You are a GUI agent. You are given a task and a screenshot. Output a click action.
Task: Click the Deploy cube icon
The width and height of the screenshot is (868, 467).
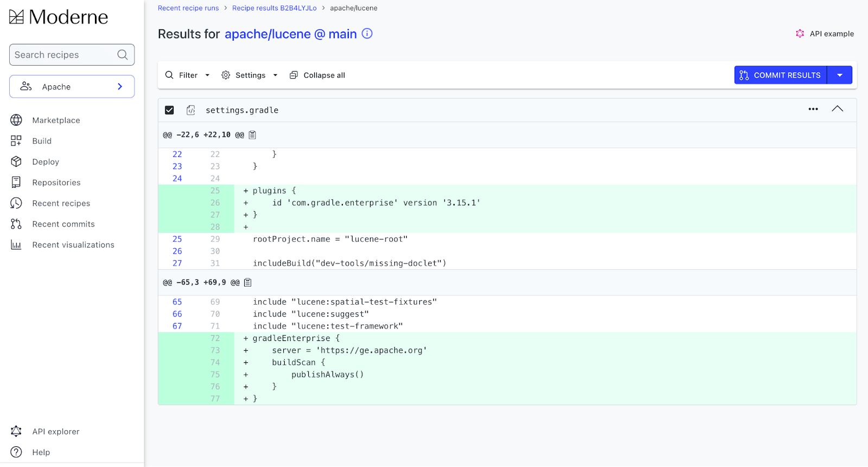pos(16,162)
